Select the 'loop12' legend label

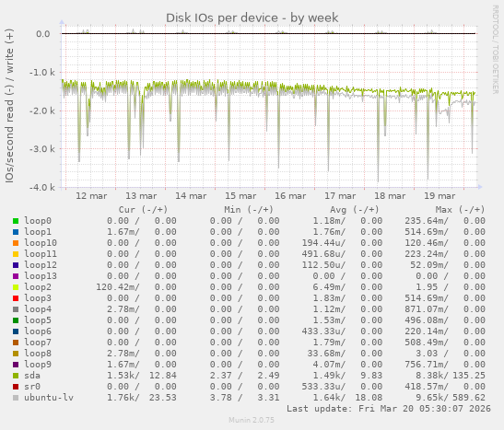coord(41,264)
